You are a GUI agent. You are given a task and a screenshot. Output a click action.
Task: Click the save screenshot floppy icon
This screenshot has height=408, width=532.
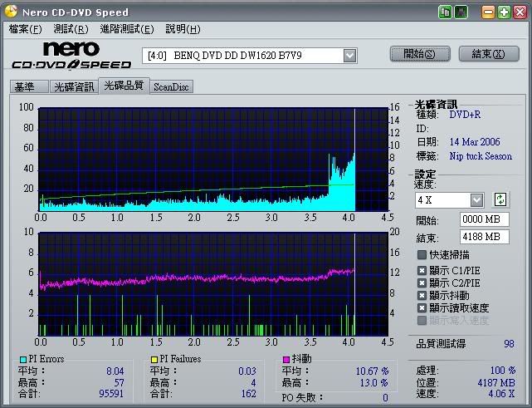[461, 12]
